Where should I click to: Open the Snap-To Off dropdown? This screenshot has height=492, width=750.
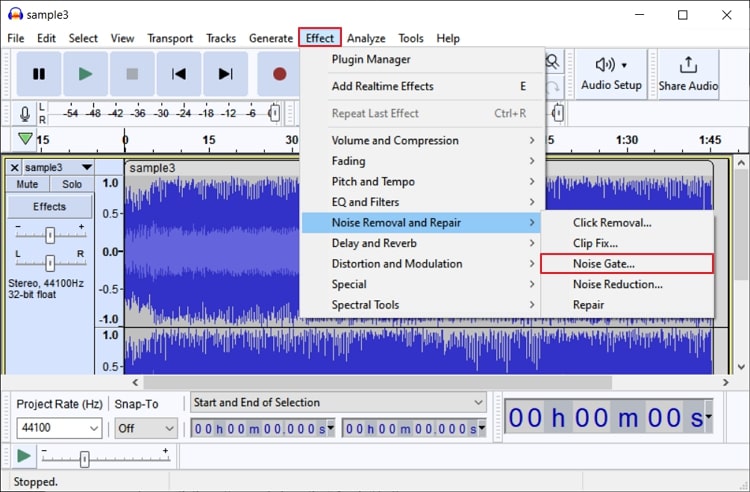point(146,428)
